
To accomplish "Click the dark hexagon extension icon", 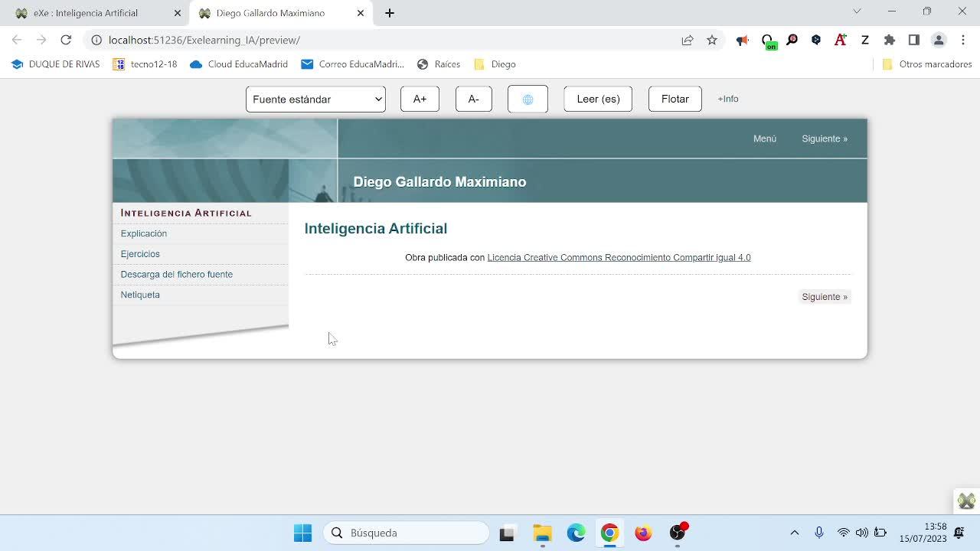I will [816, 40].
